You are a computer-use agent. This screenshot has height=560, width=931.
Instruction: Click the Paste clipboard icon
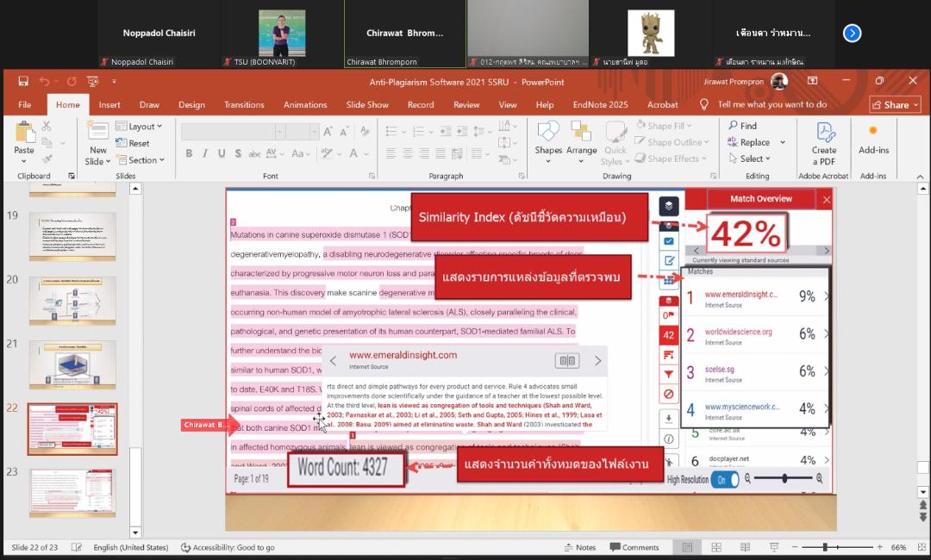(x=24, y=138)
